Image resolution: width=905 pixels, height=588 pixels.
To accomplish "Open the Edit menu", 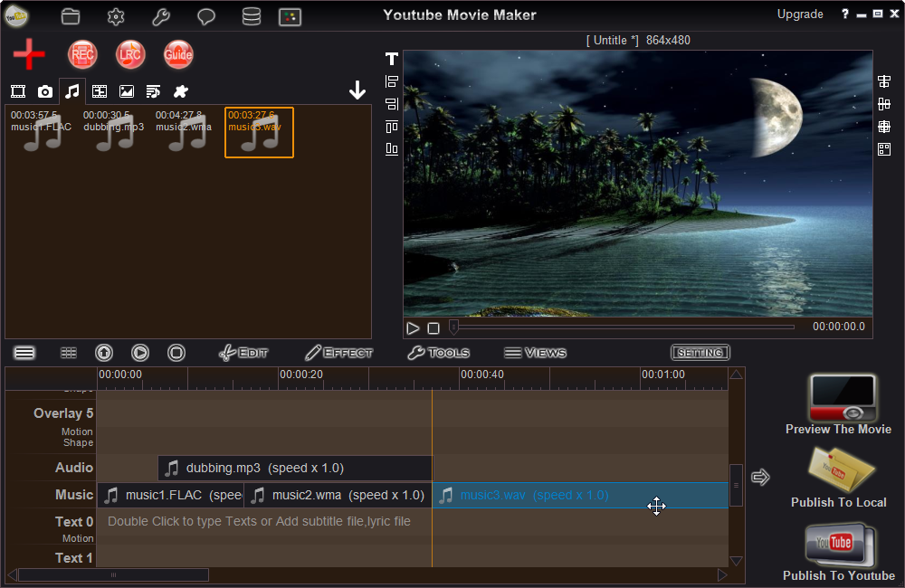I will click(243, 353).
